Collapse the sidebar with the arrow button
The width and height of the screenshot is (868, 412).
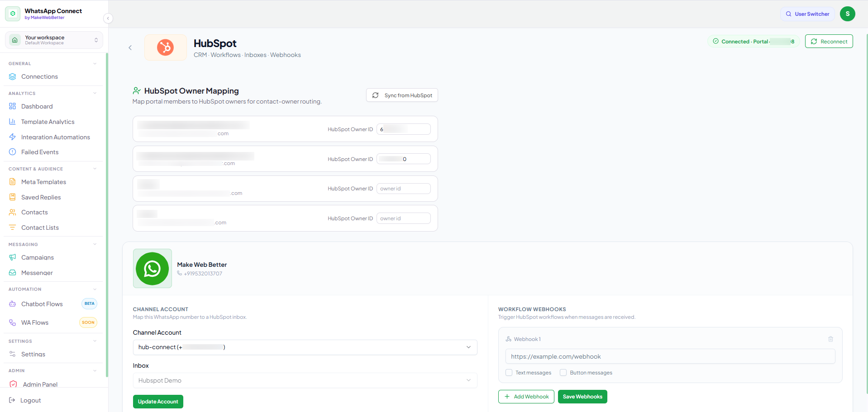pyautogui.click(x=108, y=18)
